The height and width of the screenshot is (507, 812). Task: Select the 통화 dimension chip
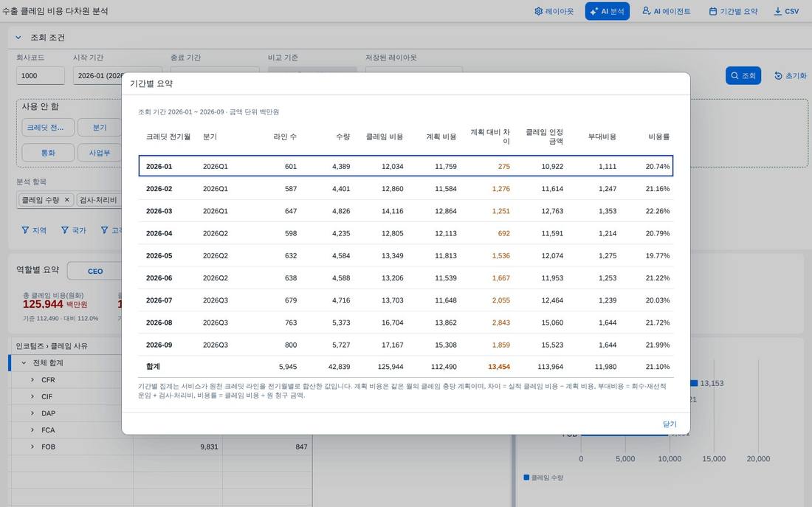[48, 153]
